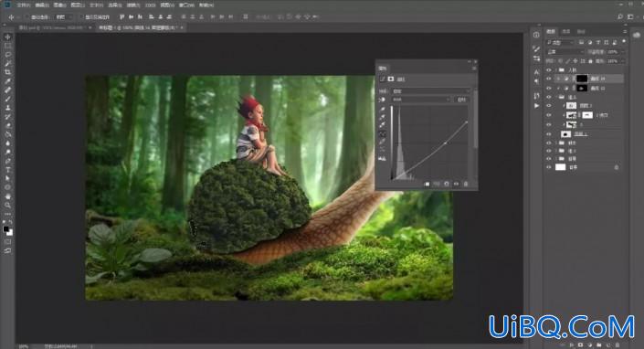Screen dimensions: 644x349
Task: Open the layer filter kind dropdown
Action: click(560, 42)
